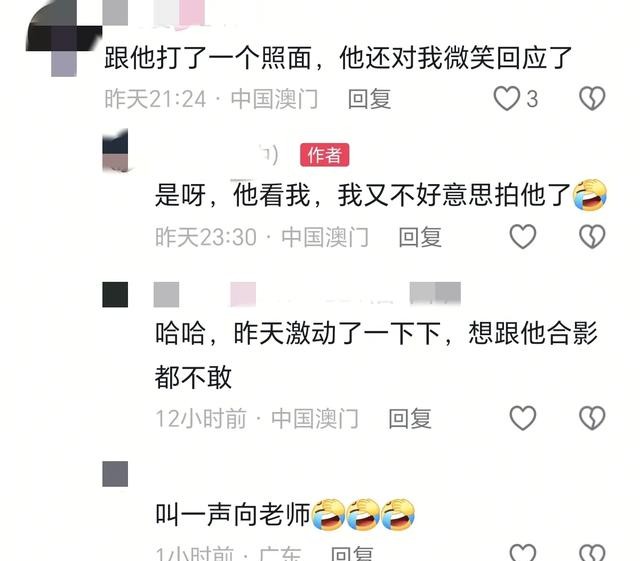
Task: Select comment text 跟他打了一个照面
Action: [x=209, y=58]
